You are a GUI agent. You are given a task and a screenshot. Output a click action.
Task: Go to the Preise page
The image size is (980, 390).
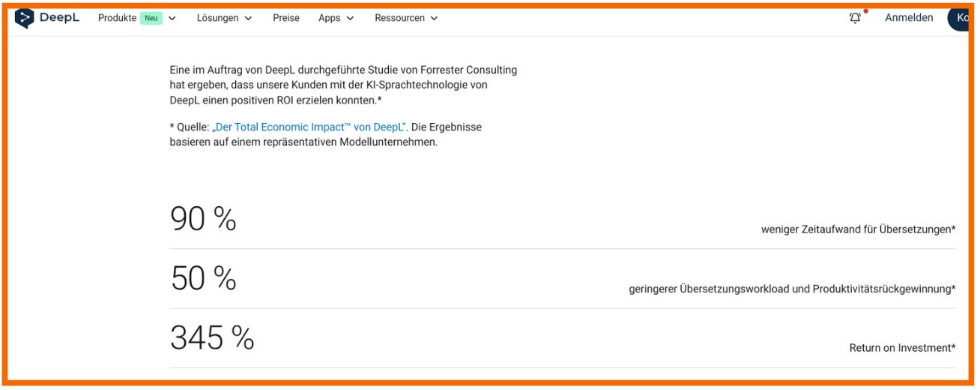click(286, 18)
